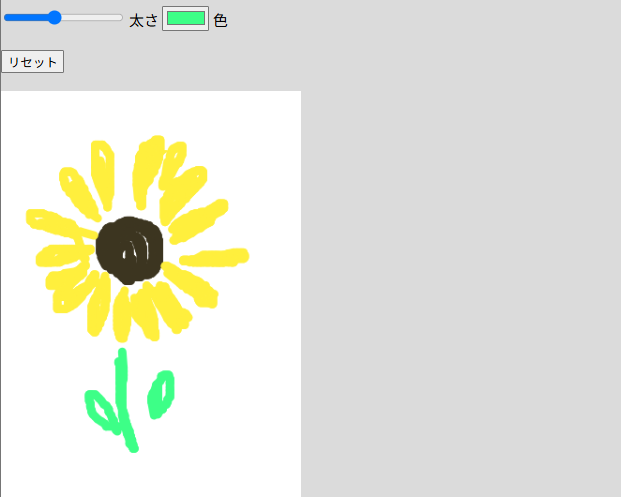Click blank white canvas above the sunflower
This screenshot has width=621, height=497.
click(150, 111)
